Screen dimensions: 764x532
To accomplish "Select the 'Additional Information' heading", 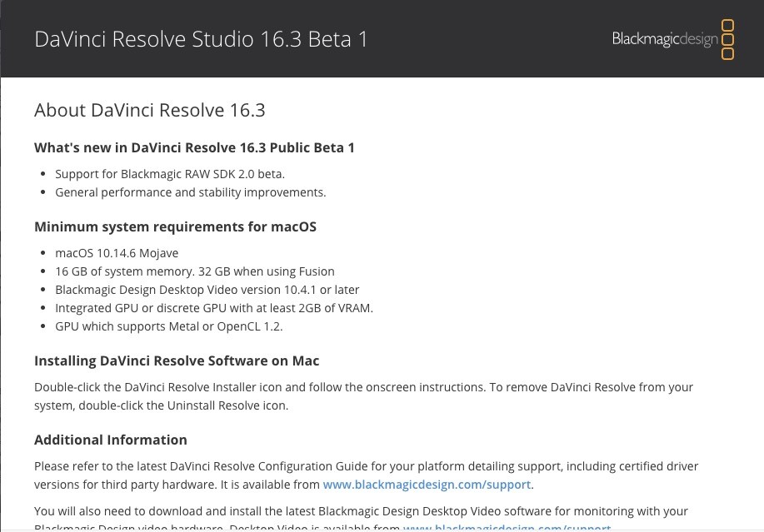I will [x=111, y=440].
